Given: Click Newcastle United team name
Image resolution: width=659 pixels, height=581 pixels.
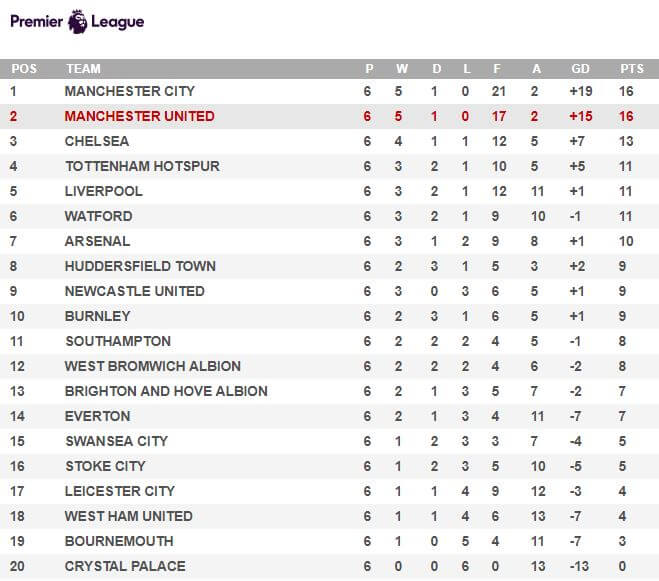Looking at the screenshot, I should coord(134,291).
